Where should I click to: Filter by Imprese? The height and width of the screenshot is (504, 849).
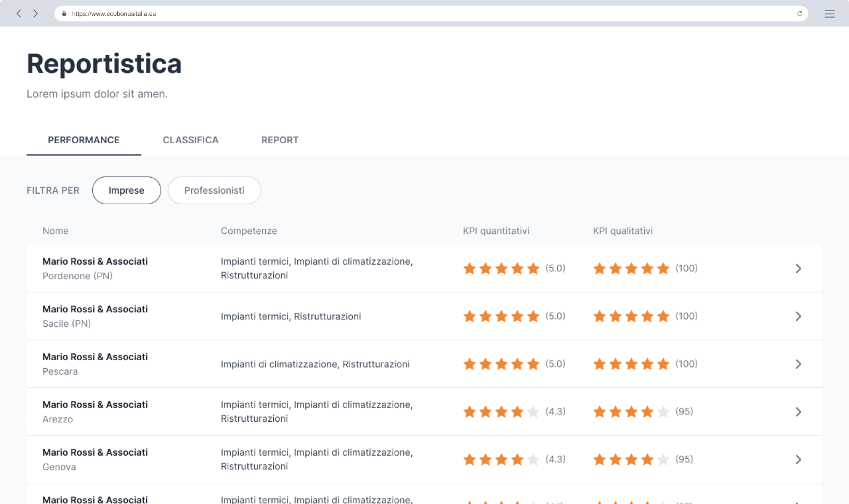126,190
